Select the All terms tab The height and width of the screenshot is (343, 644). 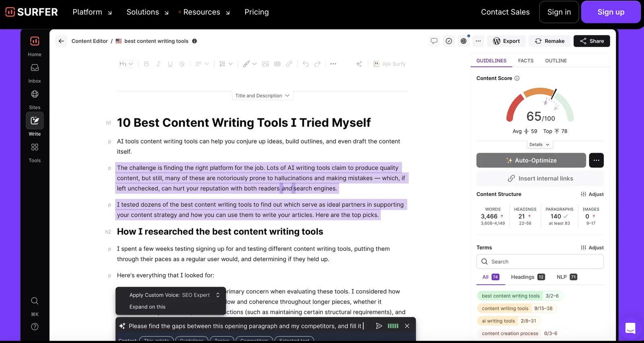[491, 277]
